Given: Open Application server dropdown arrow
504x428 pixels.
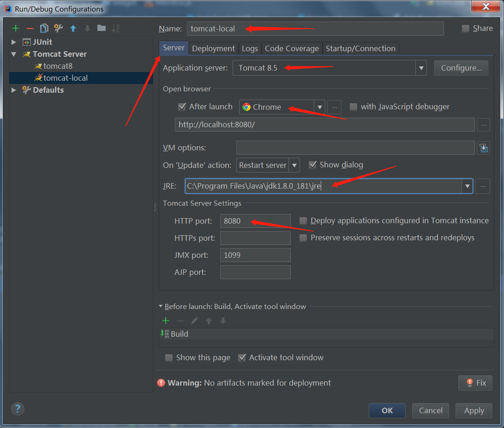Looking at the screenshot, I should click(421, 68).
